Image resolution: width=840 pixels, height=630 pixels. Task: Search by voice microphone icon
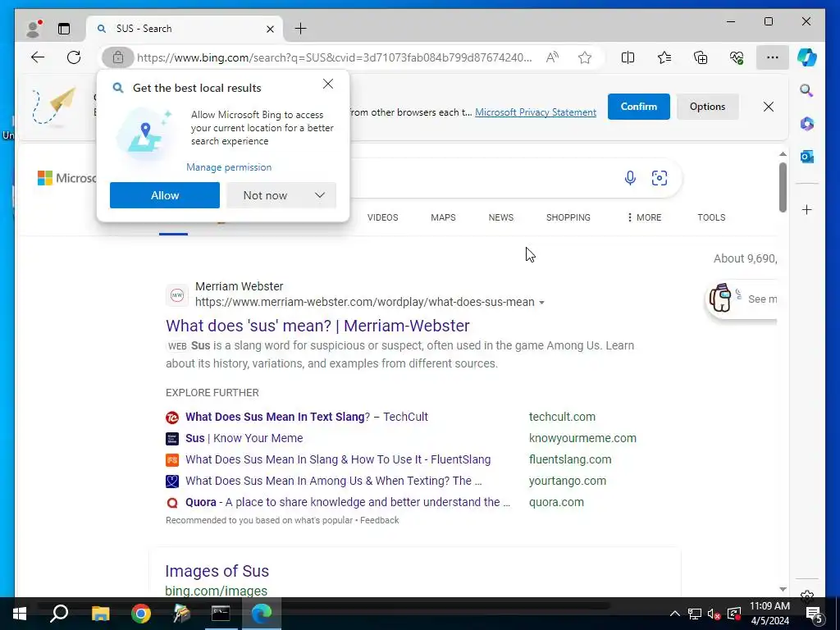pyautogui.click(x=630, y=178)
